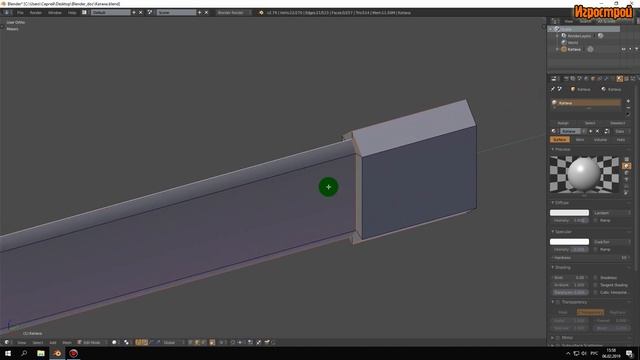Open the pivot point selector
Image resolution: width=640 pixels, height=360 pixels.
pos(127,342)
